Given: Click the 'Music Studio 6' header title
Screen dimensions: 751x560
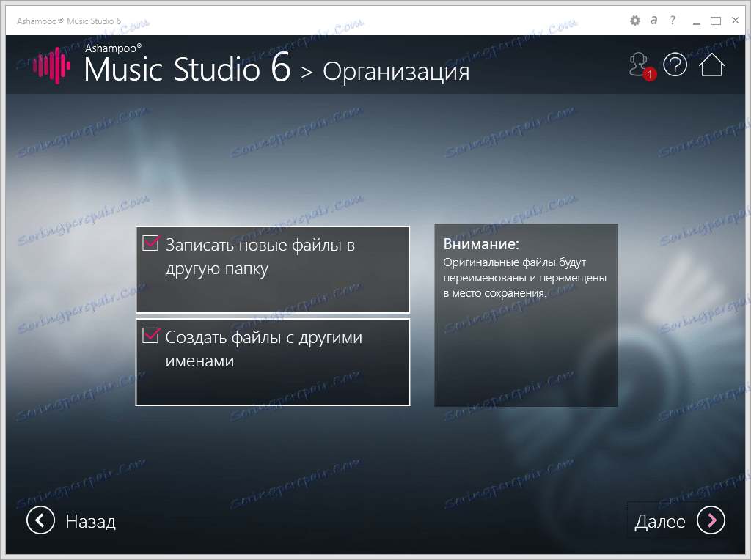Looking at the screenshot, I should click(x=187, y=68).
